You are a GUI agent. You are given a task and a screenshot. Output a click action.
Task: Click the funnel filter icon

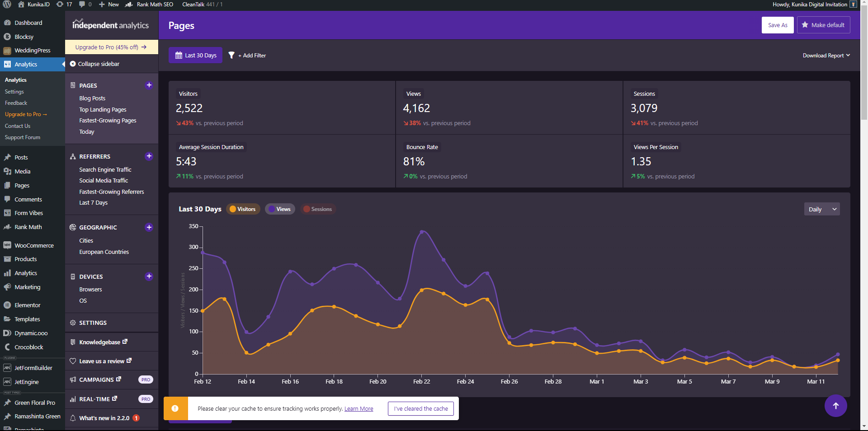point(231,55)
